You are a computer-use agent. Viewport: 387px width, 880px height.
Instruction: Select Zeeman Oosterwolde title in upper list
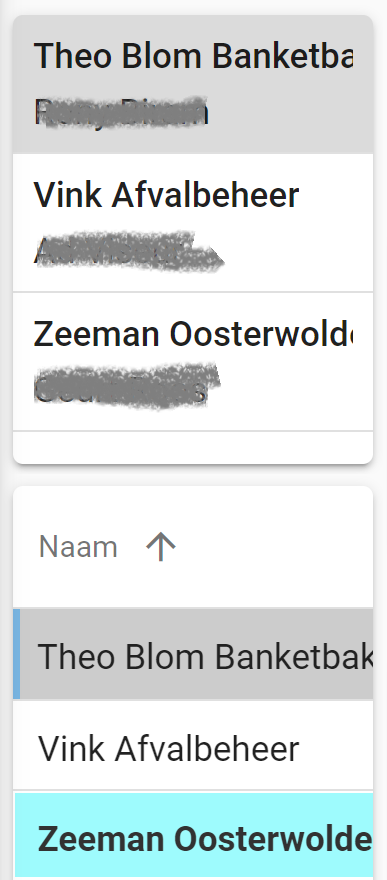pyautogui.click(x=194, y=333)
